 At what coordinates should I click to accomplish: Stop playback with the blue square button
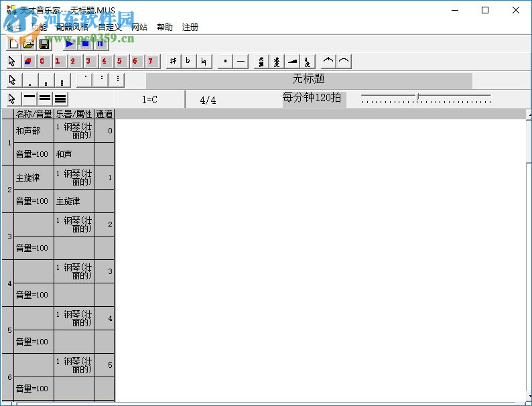click(x=85, y=44)
